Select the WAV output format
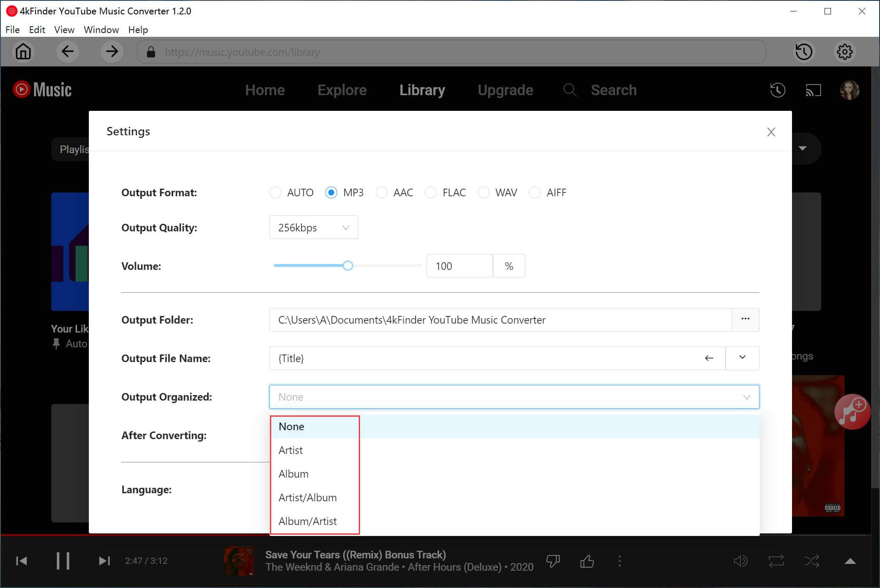The width and height of the screenshot is (880, 588). tap(483, 192)
